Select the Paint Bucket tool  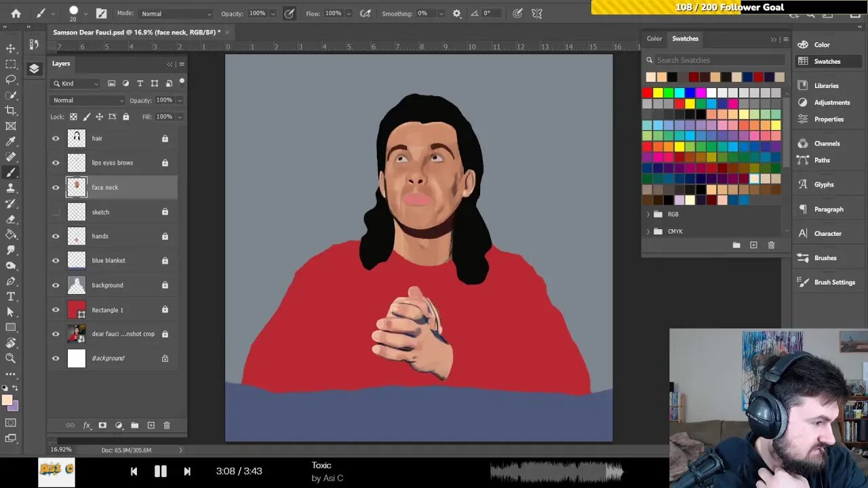pos(11,235)
